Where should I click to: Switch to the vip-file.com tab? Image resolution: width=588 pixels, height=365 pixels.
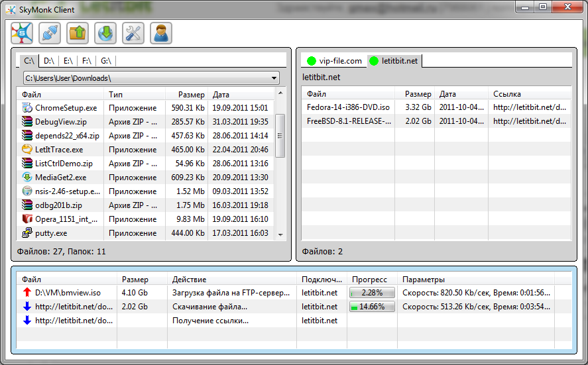(335, 61)
